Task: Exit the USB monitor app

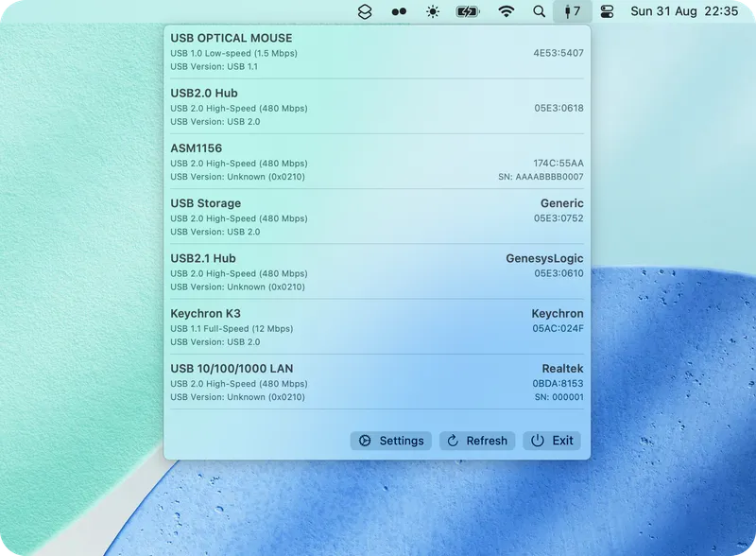Action: tap(552, 441)
